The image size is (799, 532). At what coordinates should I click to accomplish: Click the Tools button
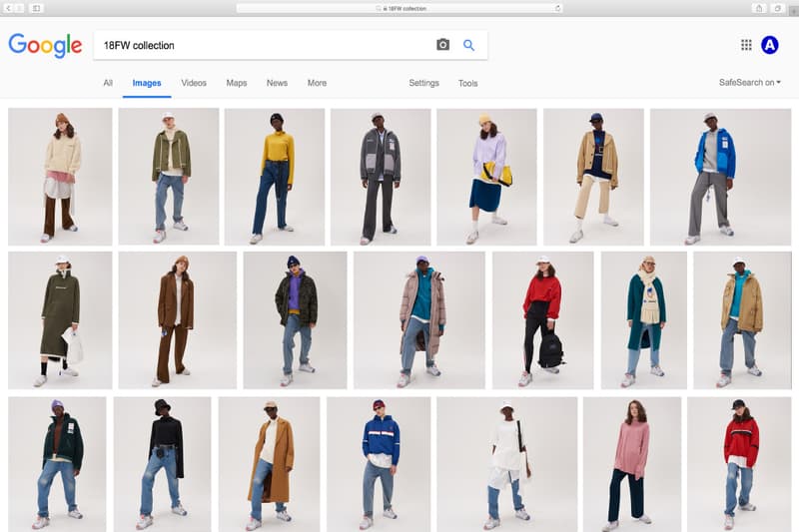(x=467, y=83)
